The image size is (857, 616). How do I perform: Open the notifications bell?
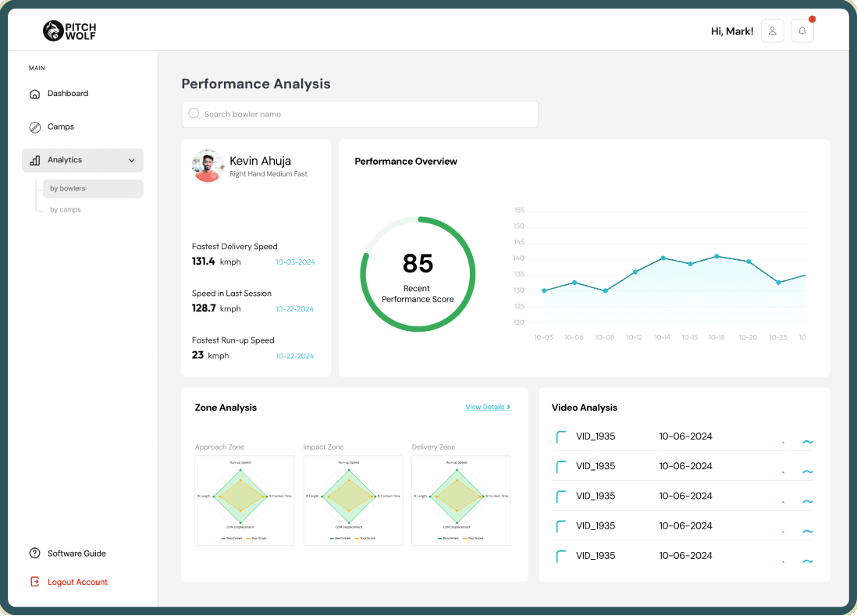click(802, 31)
